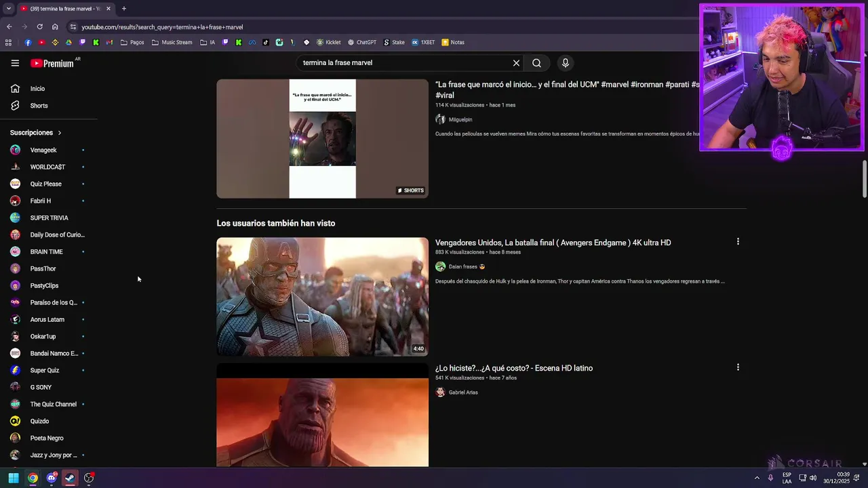Open the Google Drive bookmark
The image size is (868, 488).
(68, 42)
